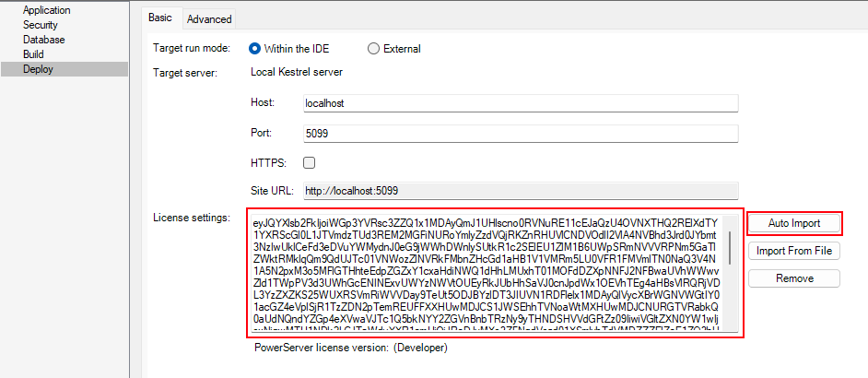Click the Import From File button

(794, 251)
